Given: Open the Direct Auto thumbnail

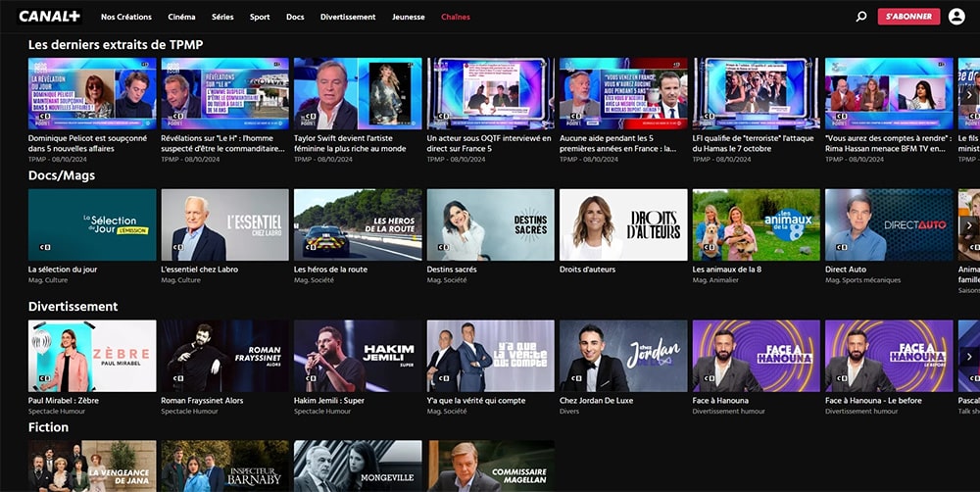Looking at the screenshot, I should 890,225.
